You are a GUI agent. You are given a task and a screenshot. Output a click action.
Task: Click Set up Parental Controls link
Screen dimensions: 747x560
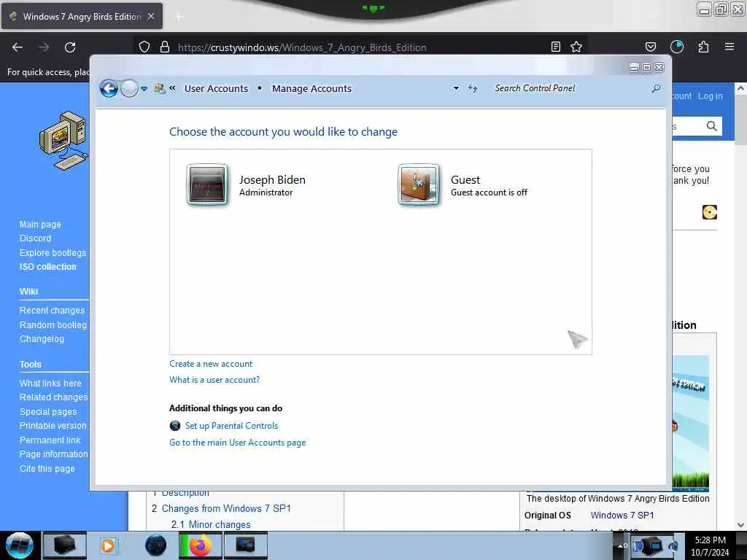(231, 426)
